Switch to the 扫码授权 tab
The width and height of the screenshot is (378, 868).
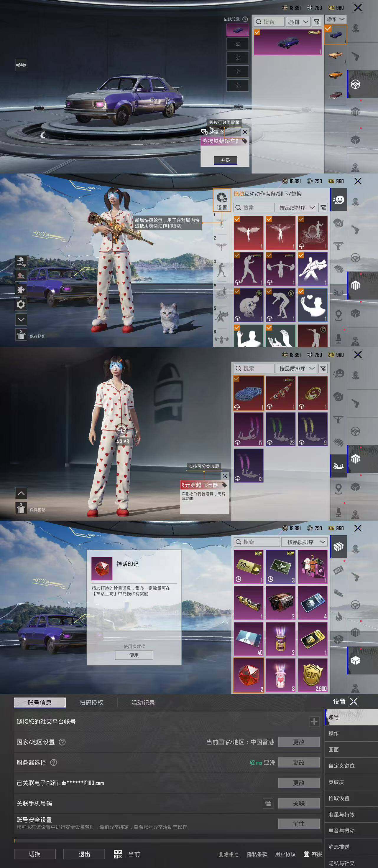point(91,702)
